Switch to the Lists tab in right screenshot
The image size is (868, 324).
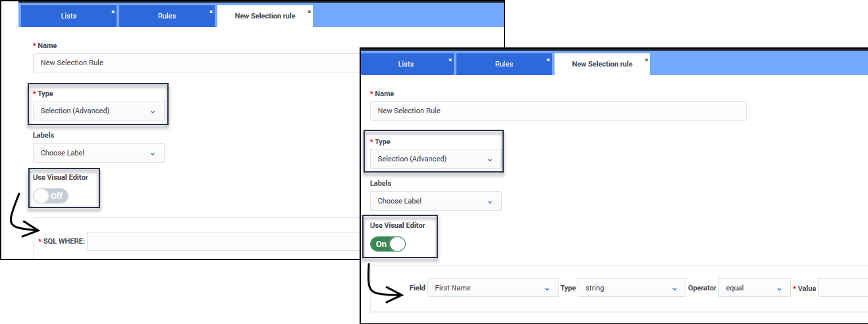[406, 64]
